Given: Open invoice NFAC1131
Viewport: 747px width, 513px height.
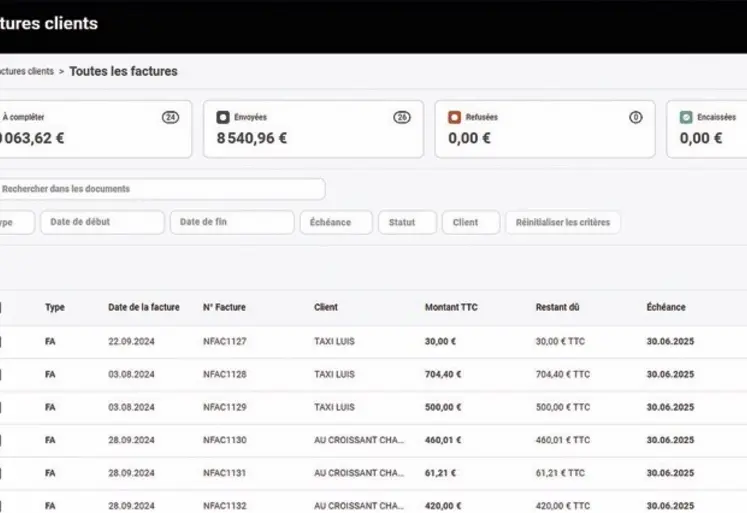Looking at the screenshot, I should [225, 473].
